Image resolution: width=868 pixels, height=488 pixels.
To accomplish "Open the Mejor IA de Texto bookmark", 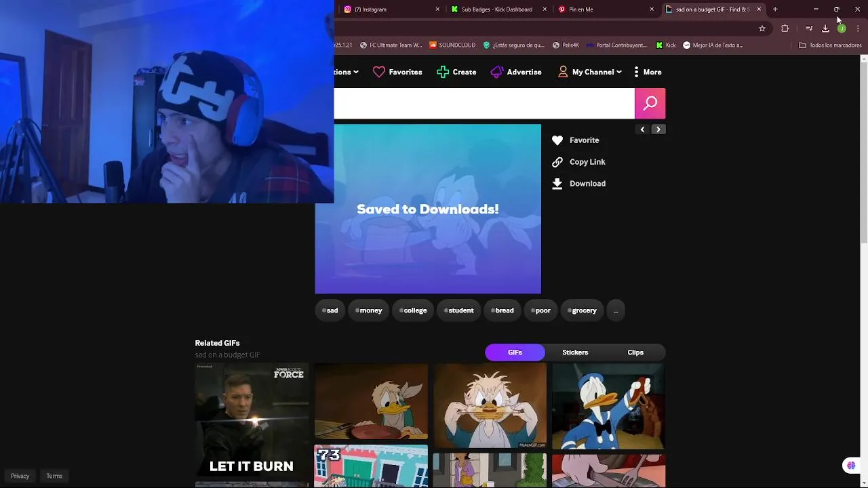I will coord(713,45).
